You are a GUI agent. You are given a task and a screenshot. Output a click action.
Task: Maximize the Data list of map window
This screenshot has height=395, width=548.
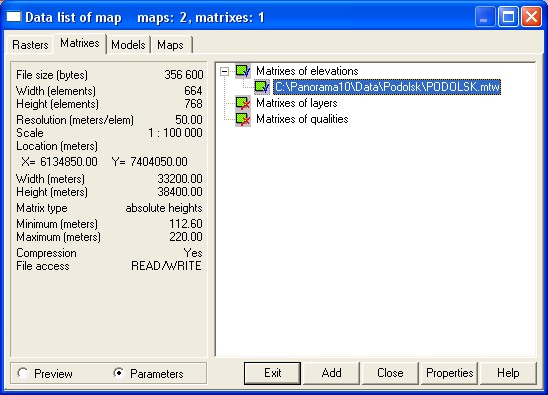(x=508, y=17)
